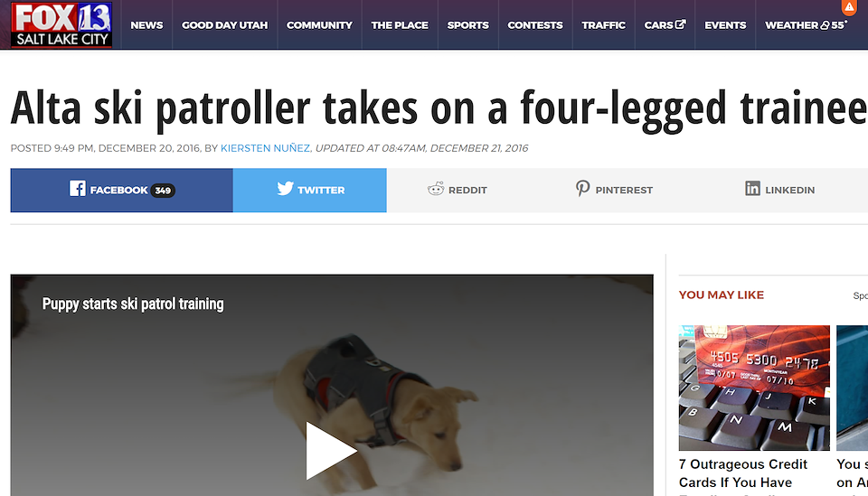View Traffic page
Image resolution: width=868 pixels, height=496 pixels.
coord(603,25)
